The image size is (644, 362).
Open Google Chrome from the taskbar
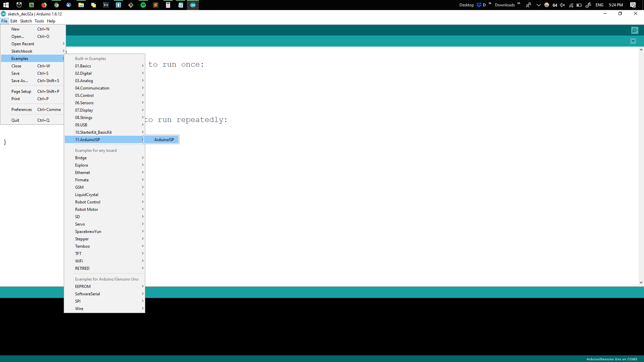click(x=56, y=5)
